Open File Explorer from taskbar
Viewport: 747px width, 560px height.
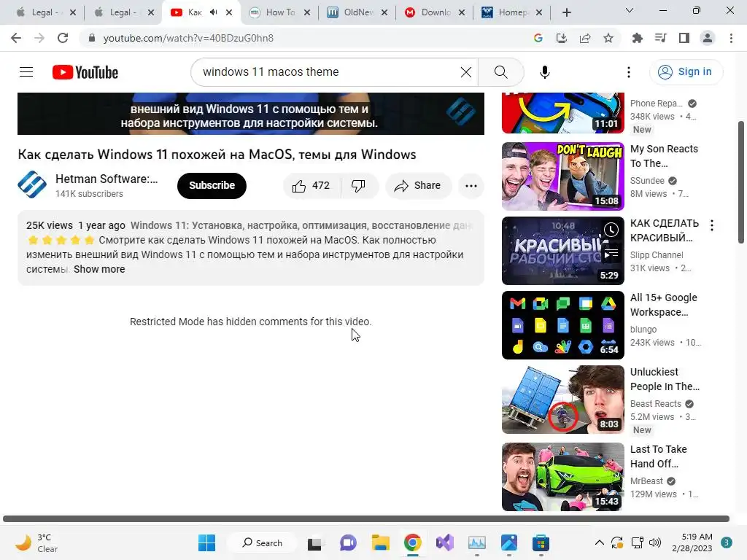point(380,542)
